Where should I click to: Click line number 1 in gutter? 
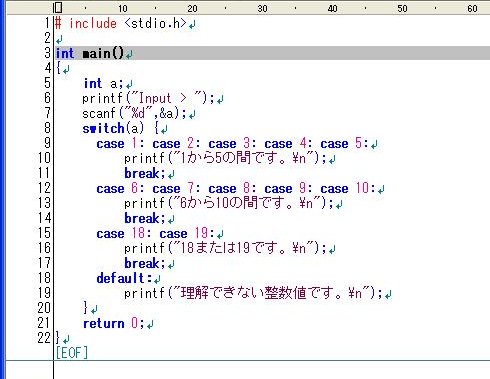48,23
